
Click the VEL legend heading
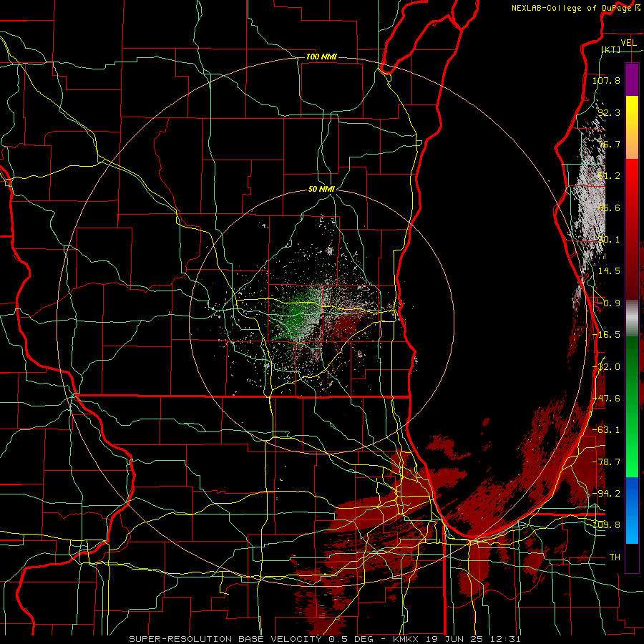628,43
